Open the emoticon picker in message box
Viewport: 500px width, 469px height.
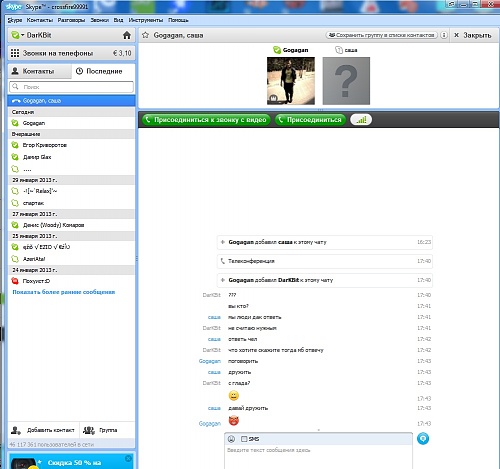231,439
